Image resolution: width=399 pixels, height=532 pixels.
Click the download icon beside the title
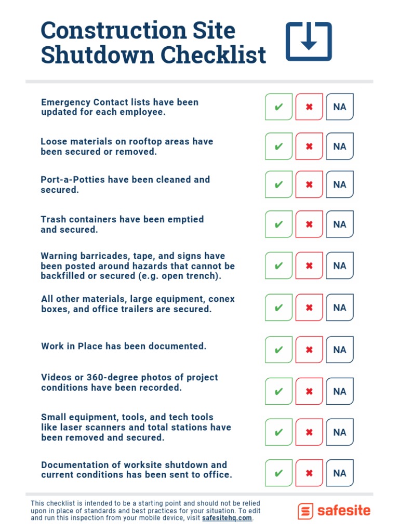click(309, 42)
